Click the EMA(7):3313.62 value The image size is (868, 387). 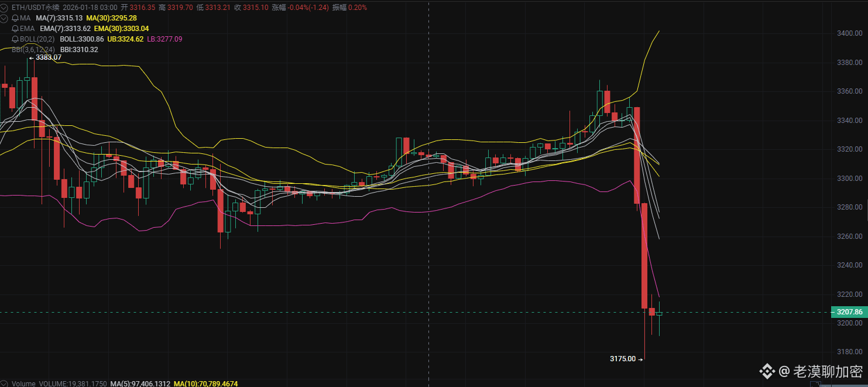point(66,29)
